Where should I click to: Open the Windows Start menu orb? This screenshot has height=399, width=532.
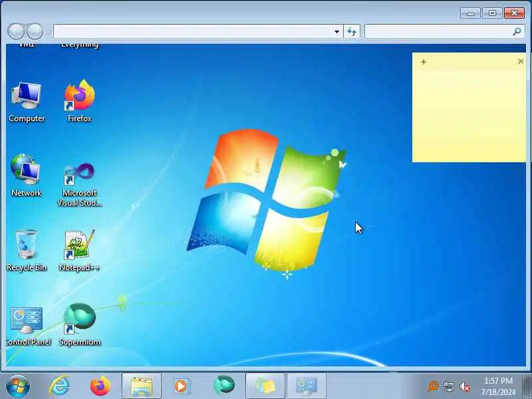17,386
